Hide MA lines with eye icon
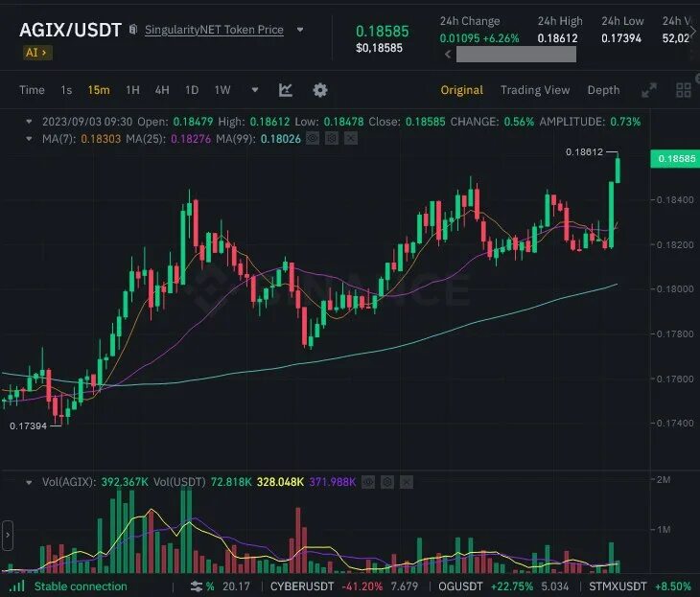Image resolution: width=700 pixels, height=597 pixels. click(x=313, y=139)
